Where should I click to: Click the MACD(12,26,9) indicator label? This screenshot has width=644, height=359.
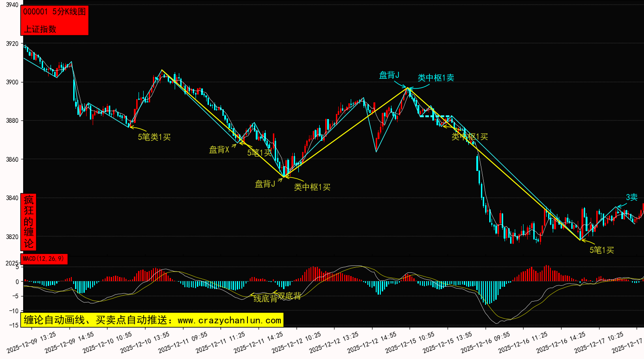(44, 258)
